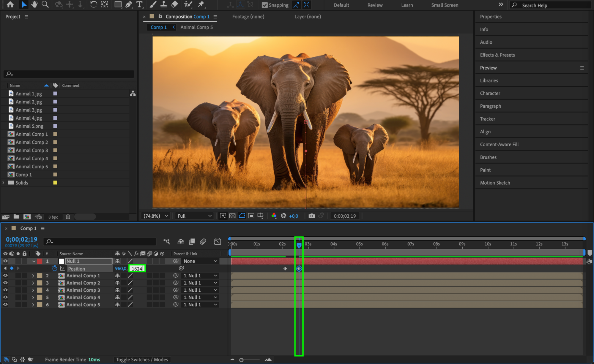Toggle the Position stopwatch icon
594x364 pixels.
click(55, 268)
